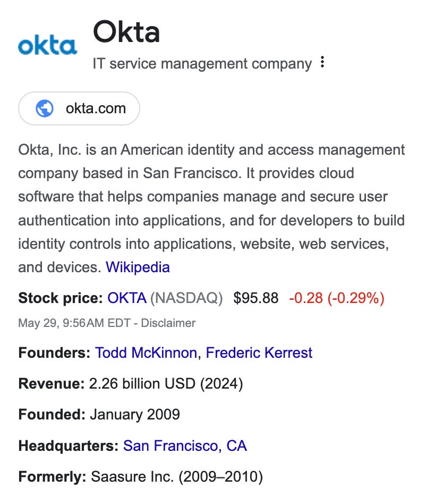Click the Saasure Inc. former name text

click(176, 476)
